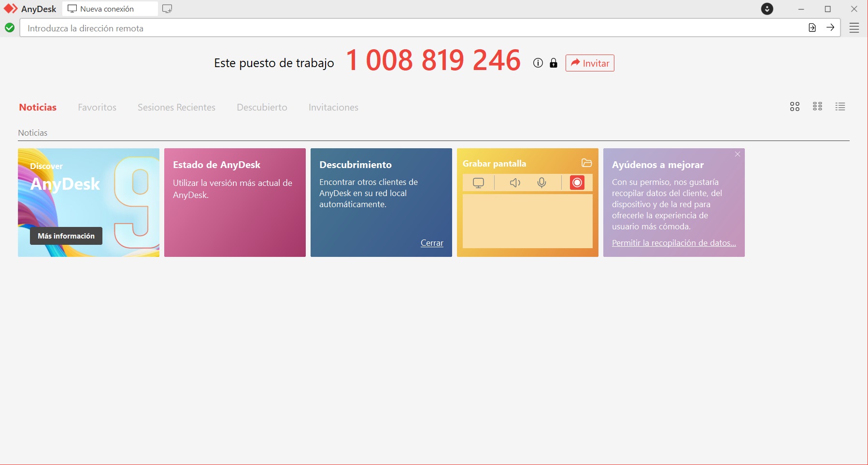
Task: Start screen recording with red record button
Action: point(577,183)
